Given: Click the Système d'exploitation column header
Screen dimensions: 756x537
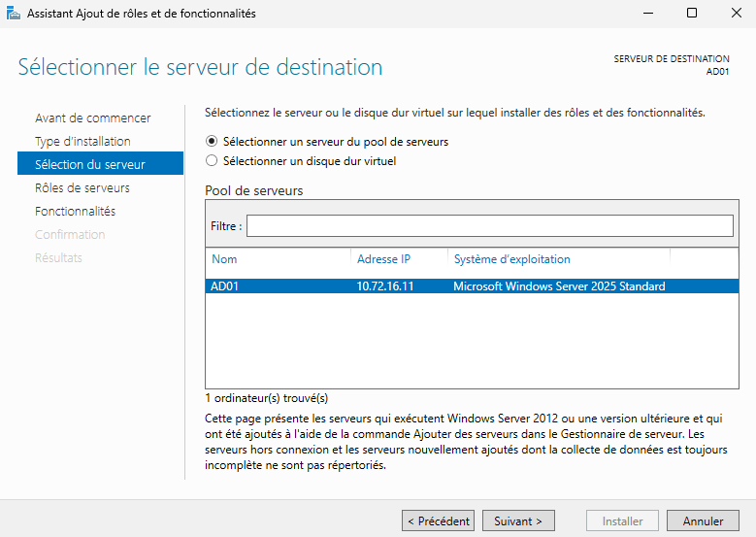Looking at the screenshot, I should pos(557,259).
